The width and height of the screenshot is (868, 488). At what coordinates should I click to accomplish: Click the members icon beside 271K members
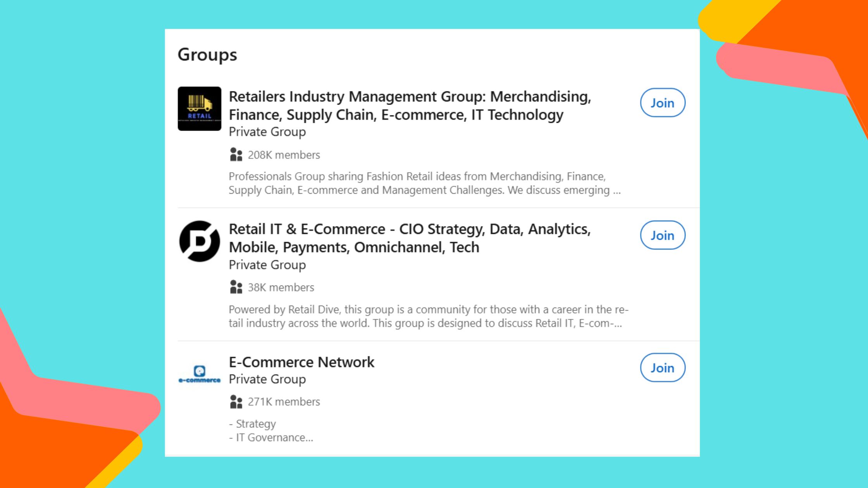coord(236,402)
